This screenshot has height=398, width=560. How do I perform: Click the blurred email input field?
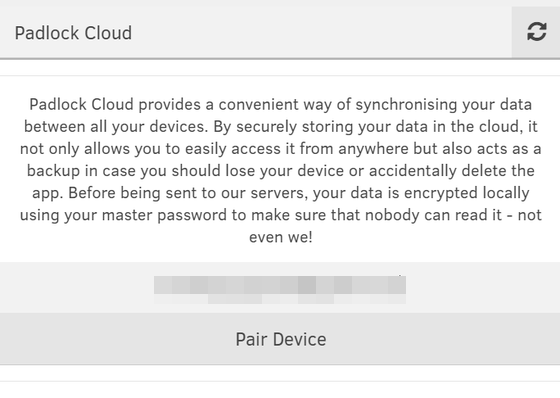280,289
